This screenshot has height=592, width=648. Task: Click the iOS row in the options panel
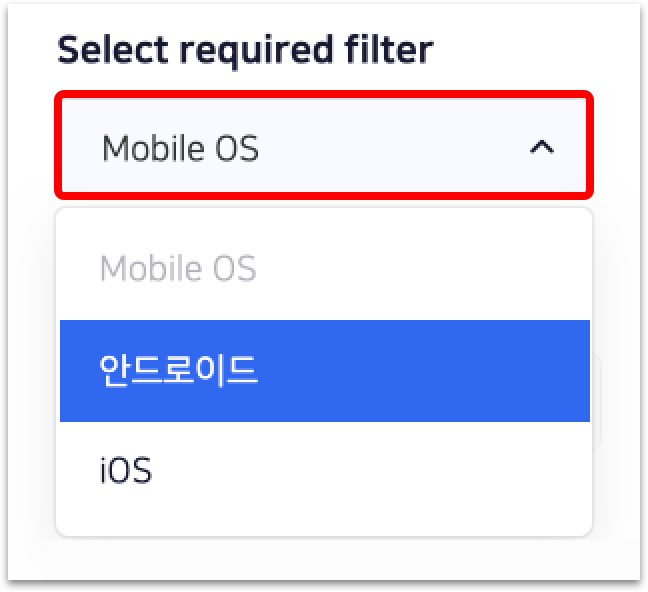point(324,470)
